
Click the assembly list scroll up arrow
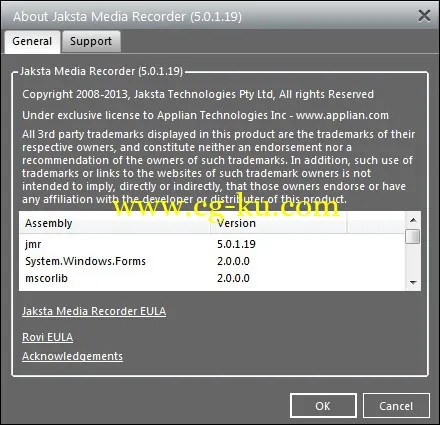413,220
